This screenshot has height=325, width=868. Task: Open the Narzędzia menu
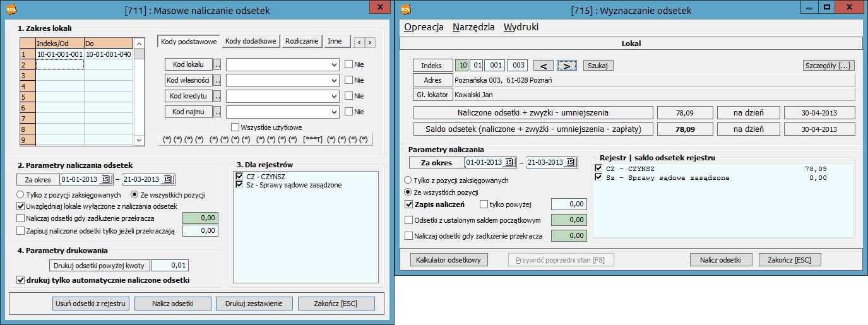pos(473,27)
